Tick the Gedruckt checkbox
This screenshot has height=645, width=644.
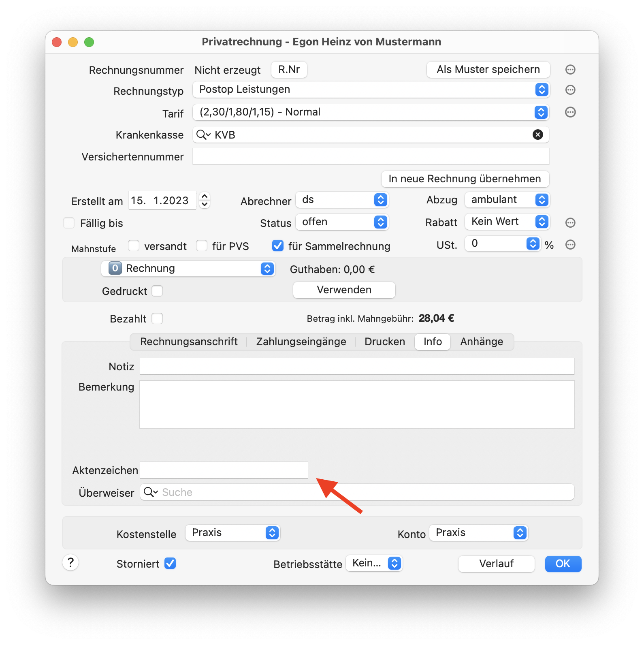pyautogui.click(x=157, y=291)
